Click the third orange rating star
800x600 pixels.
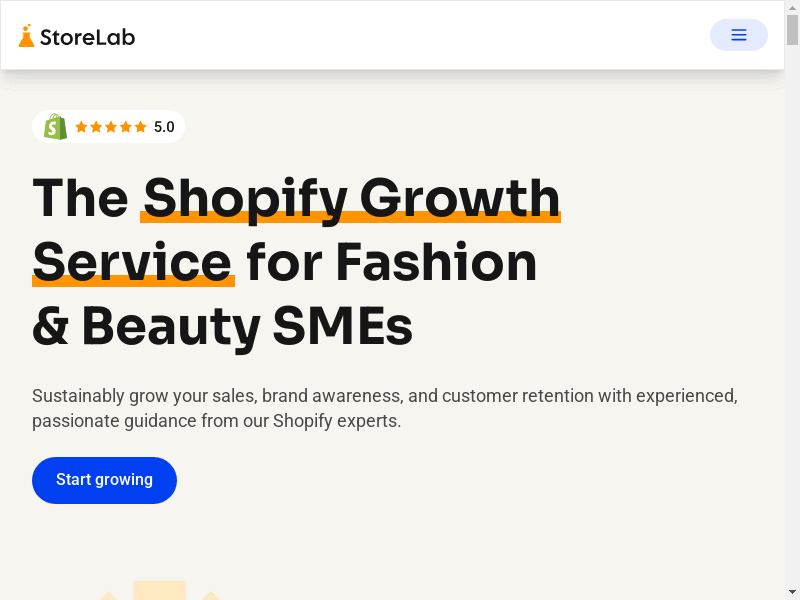pyautogui.click(x=111, y=127)
